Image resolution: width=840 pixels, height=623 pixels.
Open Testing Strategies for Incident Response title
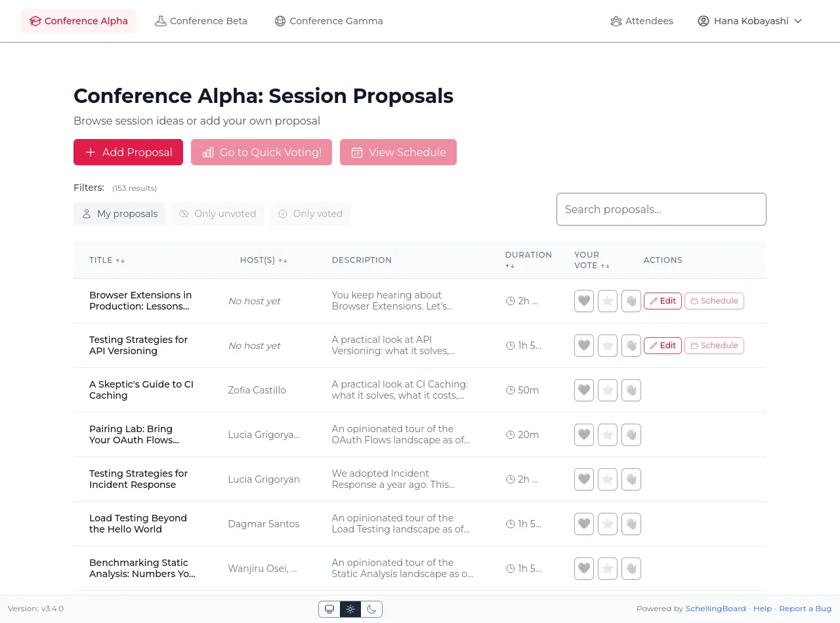point(138,479)
